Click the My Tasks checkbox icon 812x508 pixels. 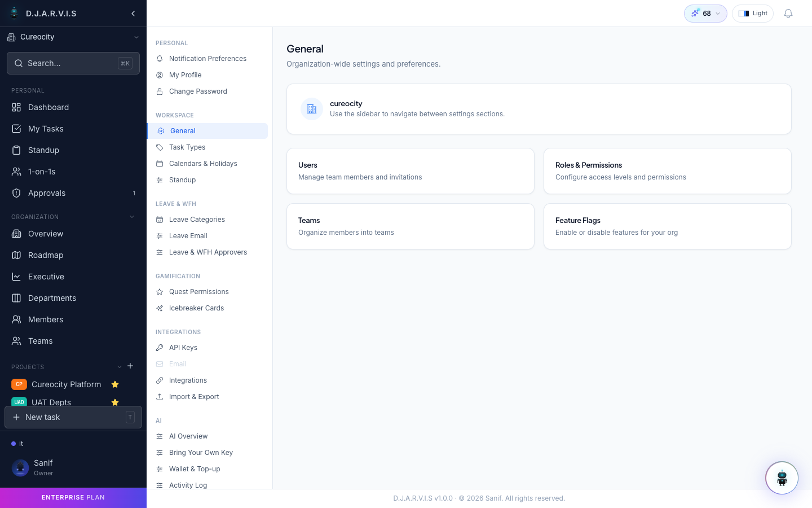[16, 129]
